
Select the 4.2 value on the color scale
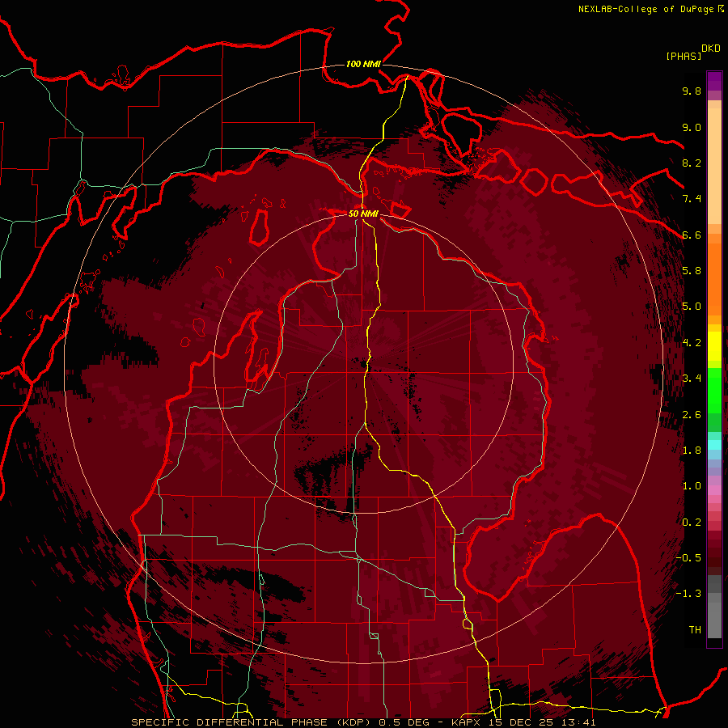pos(692,343)
